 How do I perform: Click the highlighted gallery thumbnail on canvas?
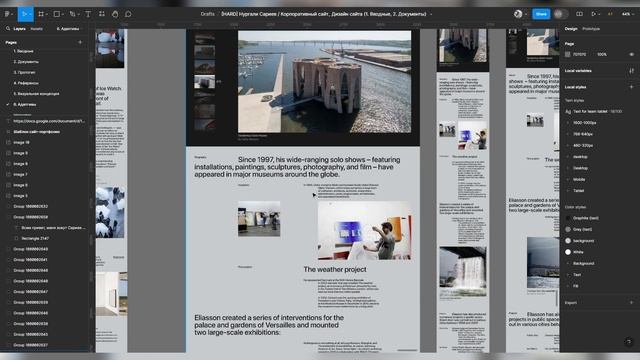pyautogui.click(x=204, y=82)
